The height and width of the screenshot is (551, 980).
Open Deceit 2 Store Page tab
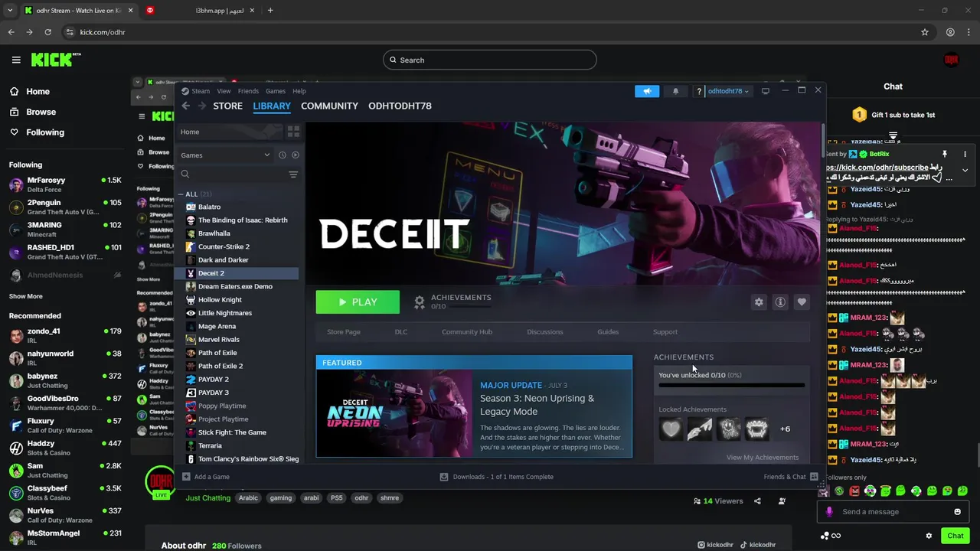[x=344, y=332]
